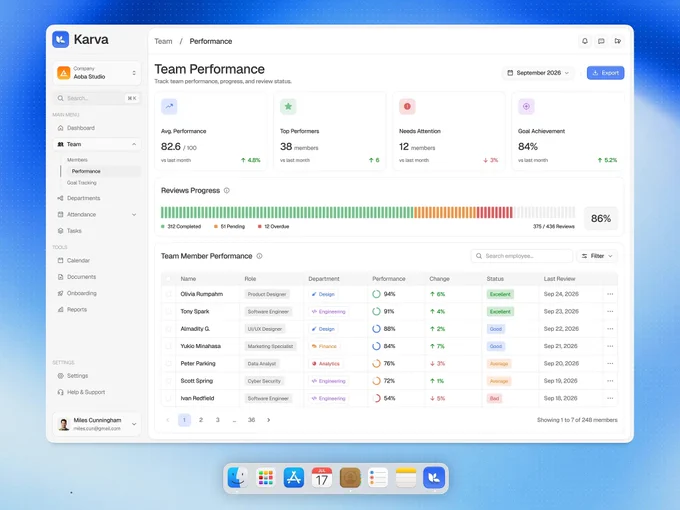Image resolution: width=680 pixels, height=510 pixels.
Task: Open row options for Almadity G.
Action: pyautogui.click(x=610, y=329)
